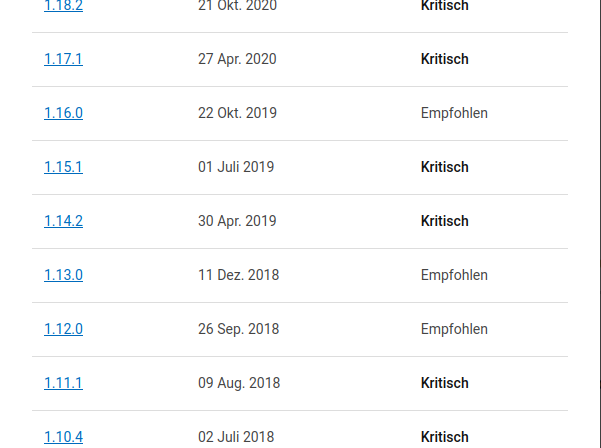This screenshot has width=601, height=448.
Task: Click Kritisch label beside version 1.11.1
Action: 445,383
